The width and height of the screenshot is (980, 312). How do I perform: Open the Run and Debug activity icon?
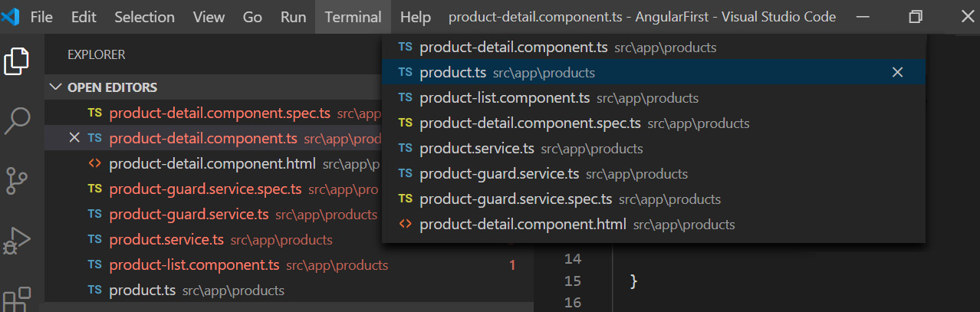18,241
